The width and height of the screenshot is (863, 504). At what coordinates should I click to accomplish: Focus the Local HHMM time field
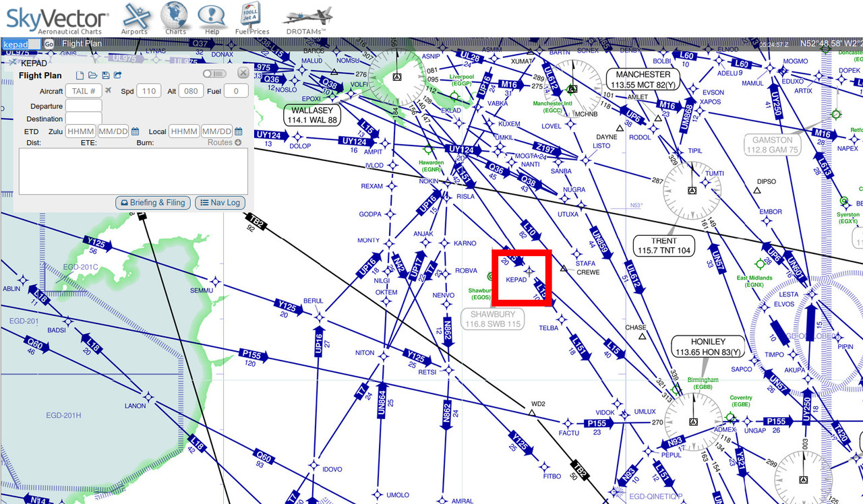pyautogui.click(x=184, y=131)
